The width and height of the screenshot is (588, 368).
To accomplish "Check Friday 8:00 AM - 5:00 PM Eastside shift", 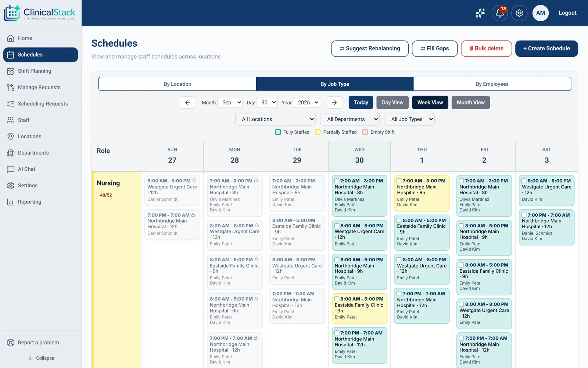I will 462,265.
